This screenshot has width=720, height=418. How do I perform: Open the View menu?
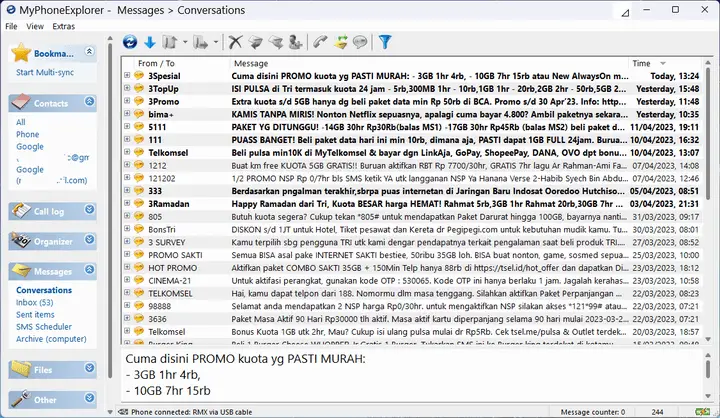click(35, 26)
